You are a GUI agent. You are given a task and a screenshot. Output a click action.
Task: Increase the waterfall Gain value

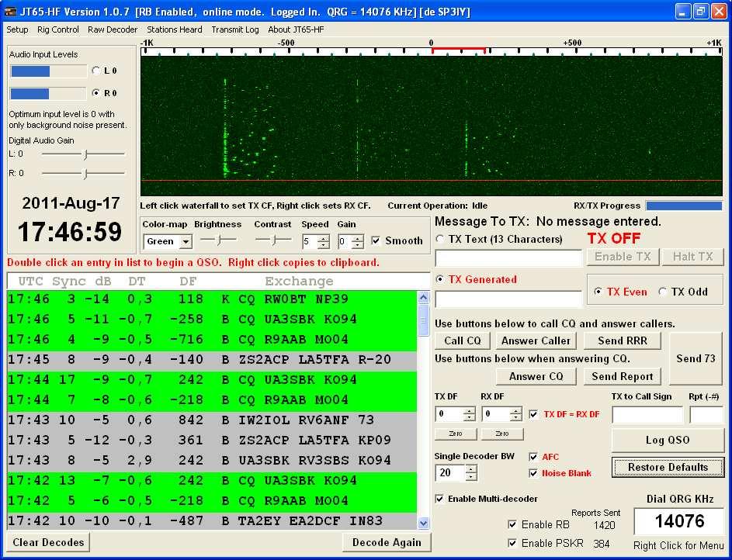(358, 238)
